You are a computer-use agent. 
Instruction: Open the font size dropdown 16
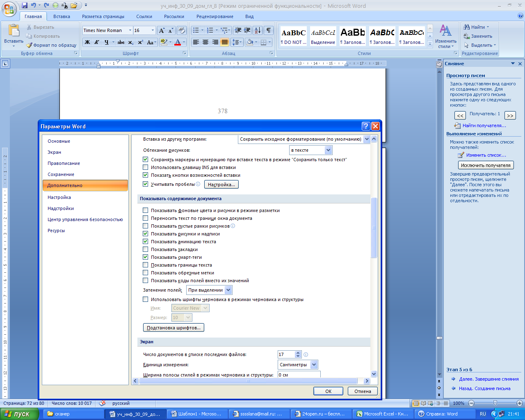(153, 30)
